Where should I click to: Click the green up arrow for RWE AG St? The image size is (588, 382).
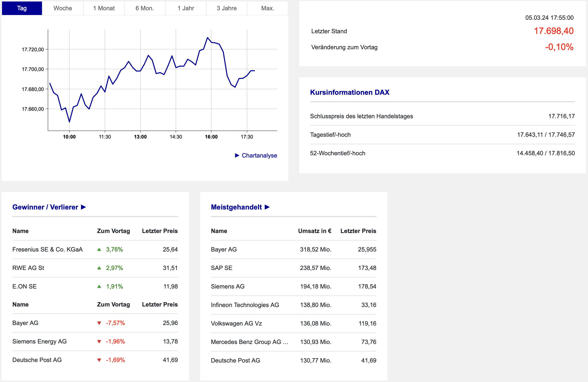99,268
